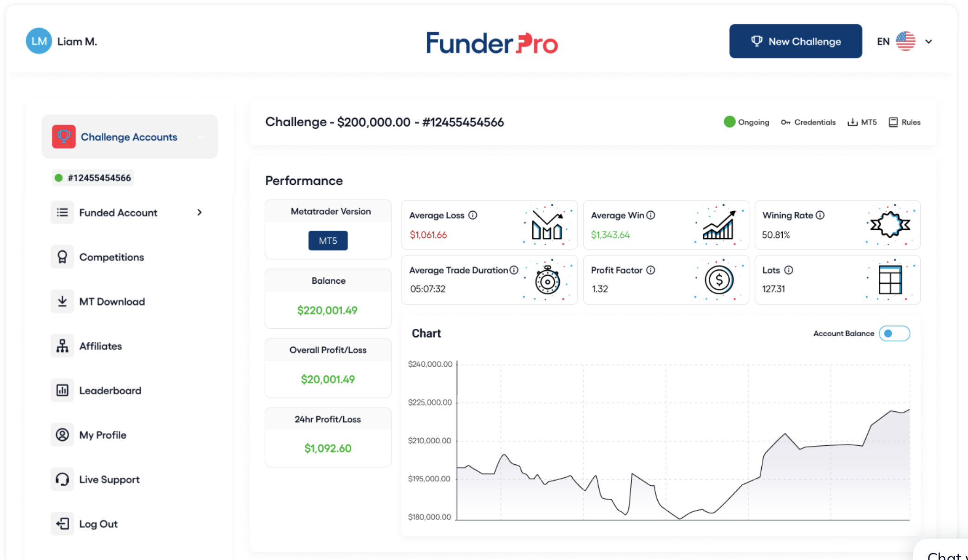Image resolution: width=968 pixels, height=560 pixels.
Task: Click the Rules document icon
Action: coord(893,122)
